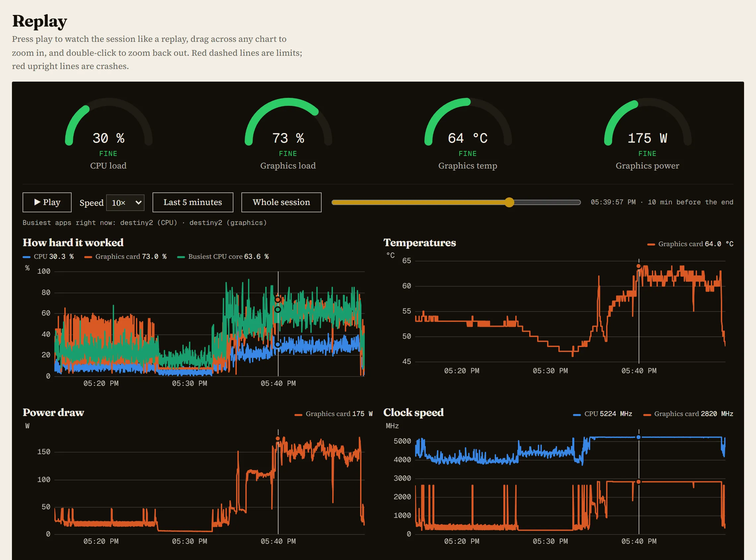Click the blue CPU clock marker dot
This screenshot has height=560, width=756.
pos(639,437)
